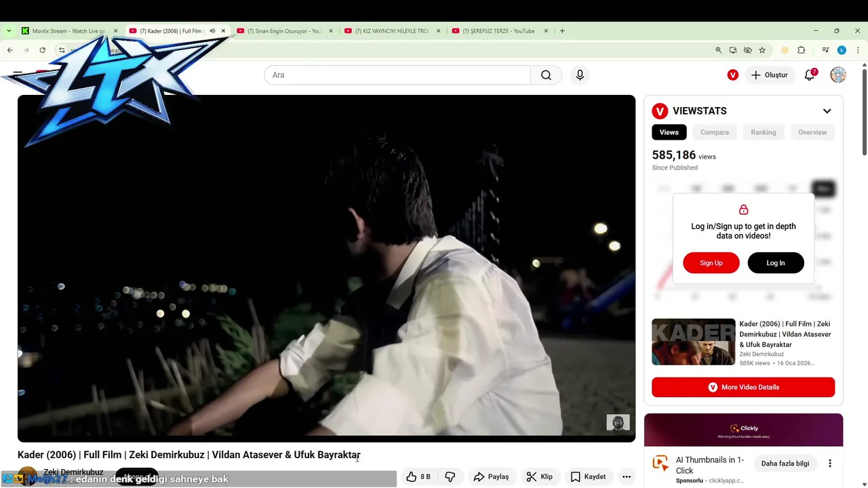Switch to the ŞEREFSİZ TERZİ tab
Image resolution: width=868 pixels, height=488 pixels.
tap(500, 31)
